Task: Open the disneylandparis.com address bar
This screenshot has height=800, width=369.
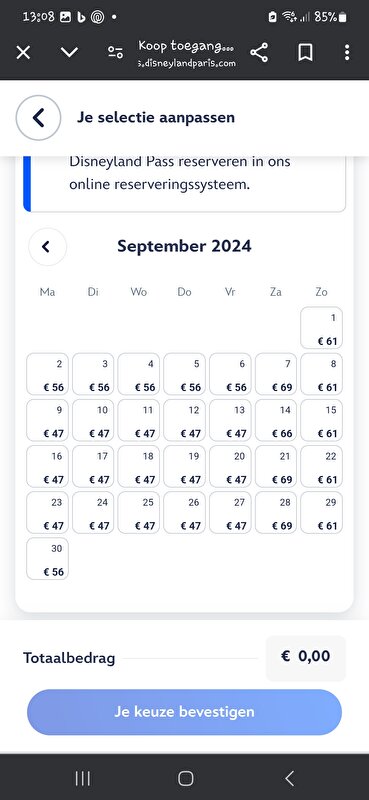Action: tap(187, 54)
